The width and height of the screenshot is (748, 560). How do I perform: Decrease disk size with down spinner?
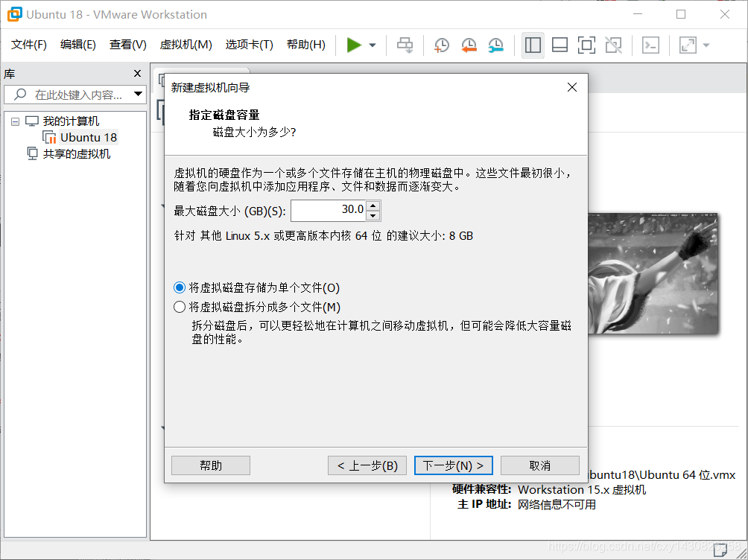pos(373,216)
